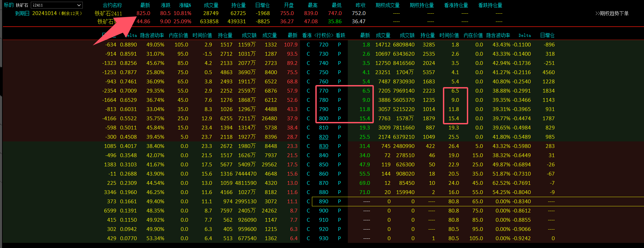Click call daily position change 6599
Viewport: 644px width, 248px height.
coord(110,211)
